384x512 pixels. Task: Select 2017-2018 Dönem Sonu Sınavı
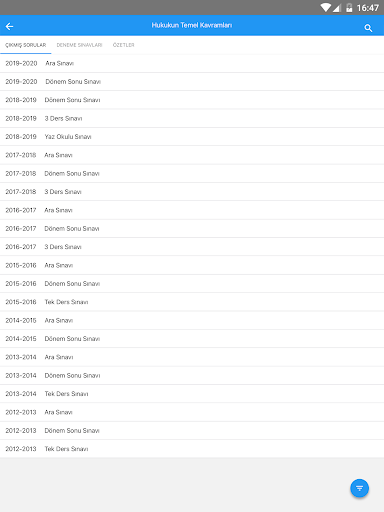(x=192, y=173)
